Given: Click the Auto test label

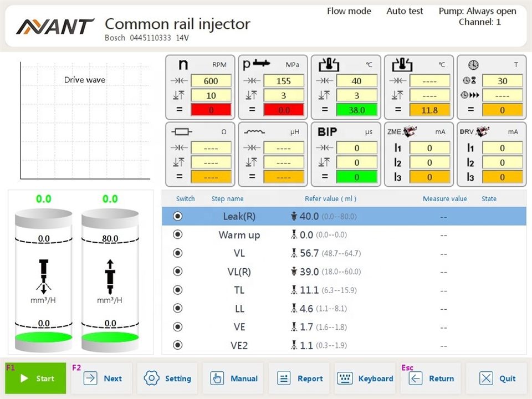Looking at the screenshot, I should pyautogui.click(x=405, y=11).
